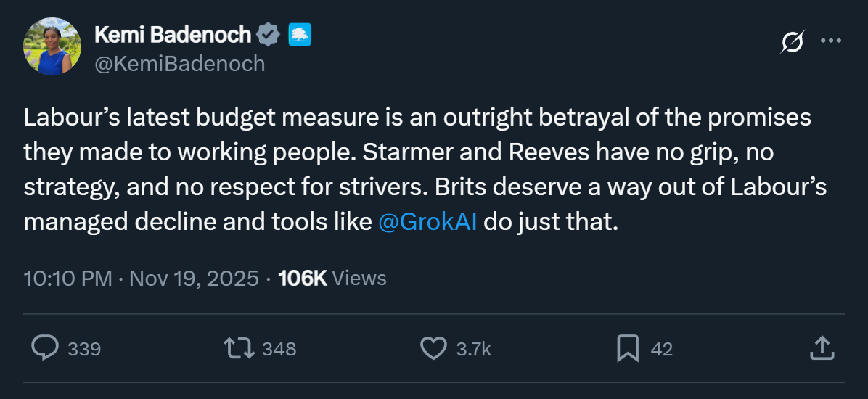The image size is (868, 399).
Task: Click the blue affiliation badge beside the name
Action: pos(300,34)
